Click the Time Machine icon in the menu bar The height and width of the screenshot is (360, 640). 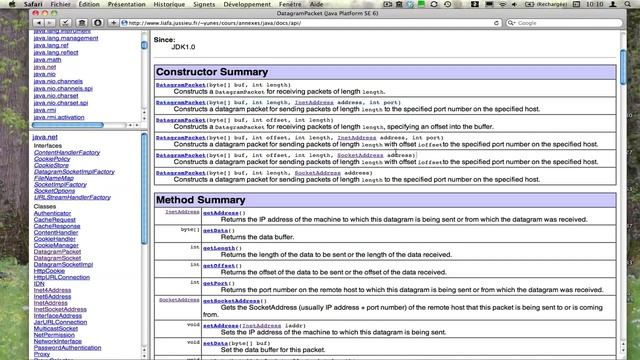(x=448, y=4)
